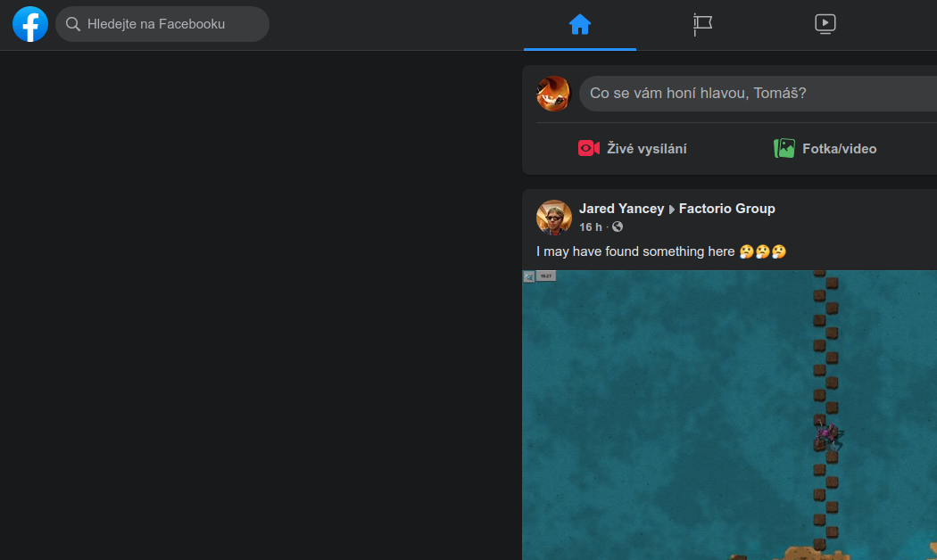Open the Factorio game screenshot
The image size is (937, 560).
(729, 415)
